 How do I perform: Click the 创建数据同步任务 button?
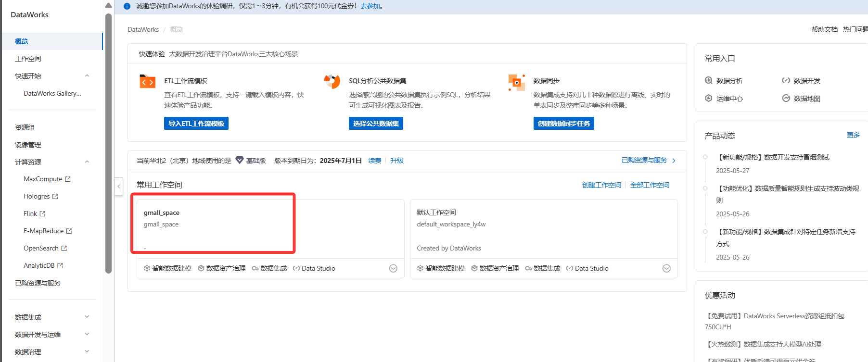point(564,124)
